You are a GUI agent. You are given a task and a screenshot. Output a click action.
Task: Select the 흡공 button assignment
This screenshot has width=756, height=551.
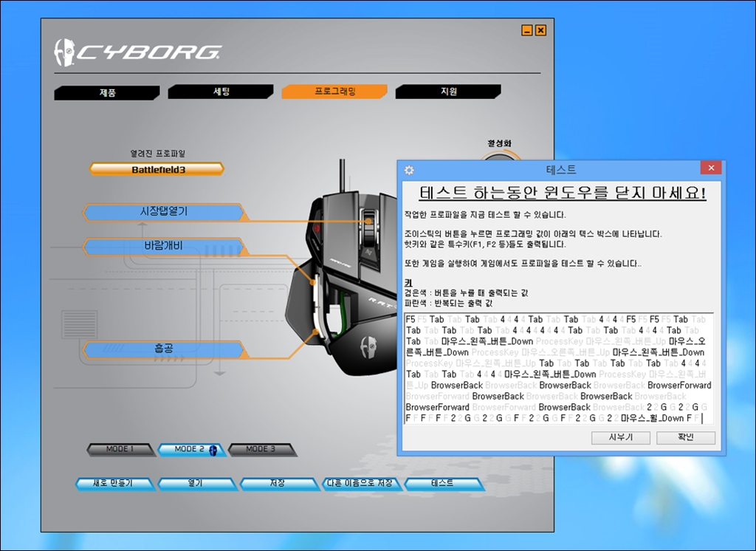click(x=164, y=349)
